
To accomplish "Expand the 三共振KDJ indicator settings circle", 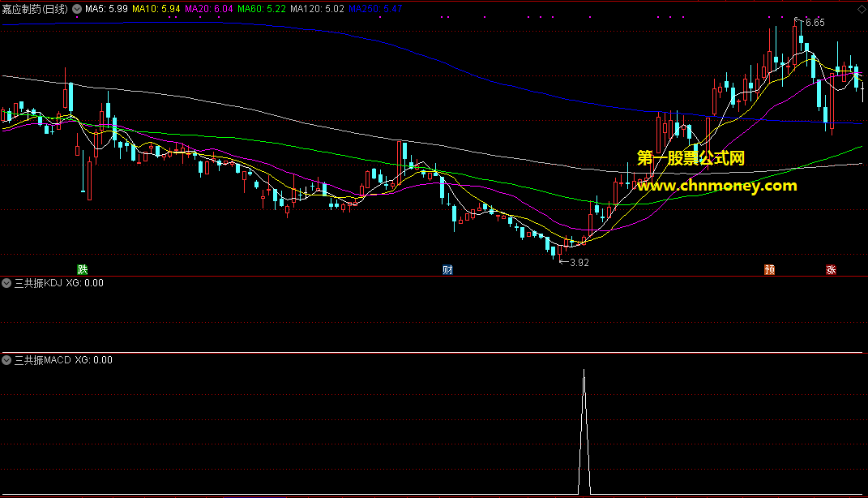I will coord(6,283).
